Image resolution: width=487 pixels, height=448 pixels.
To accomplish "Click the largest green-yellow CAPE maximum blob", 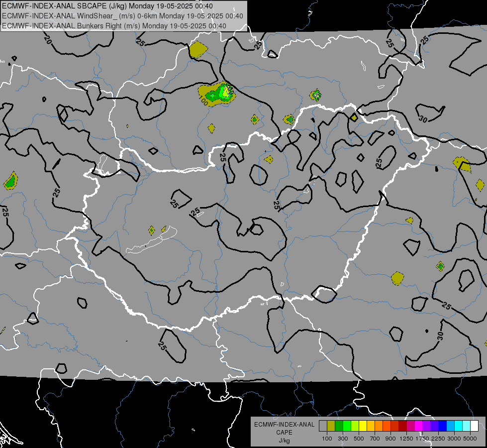I will 217,94.
